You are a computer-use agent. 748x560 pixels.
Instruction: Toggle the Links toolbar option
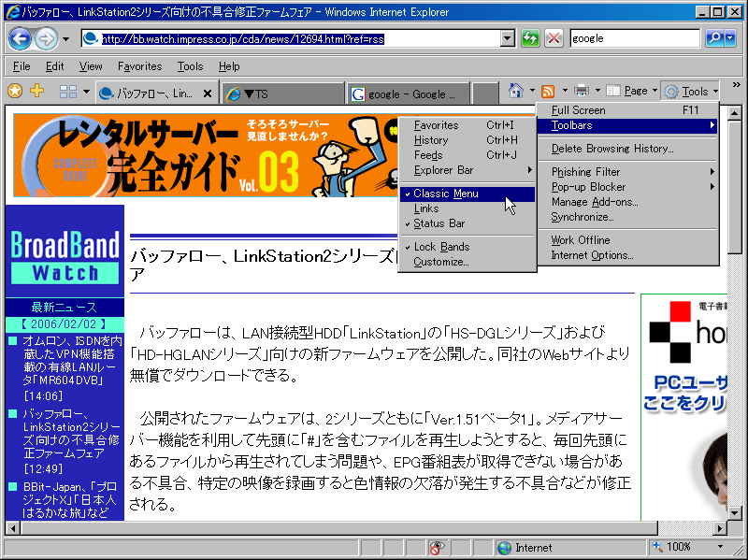467,208
